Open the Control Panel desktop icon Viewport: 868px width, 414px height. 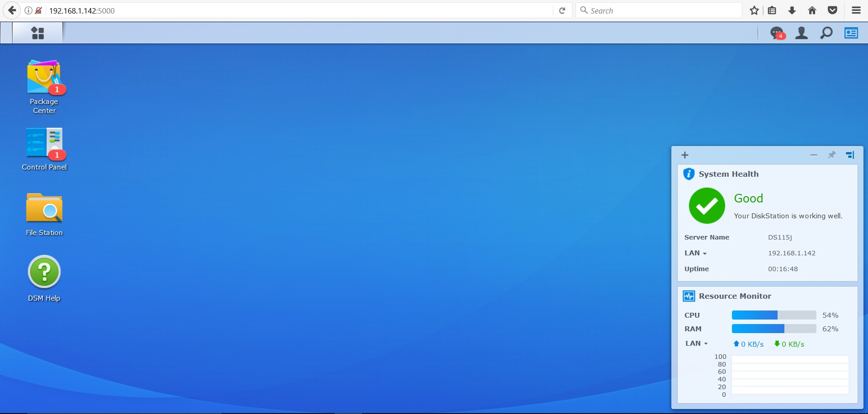[44, 144]
